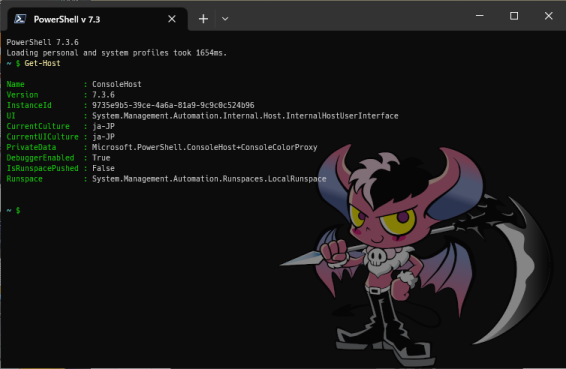Click the DebuggerEnabled True value
The height and width of the screenshot is (369, 566).
[x=101, y=158]
